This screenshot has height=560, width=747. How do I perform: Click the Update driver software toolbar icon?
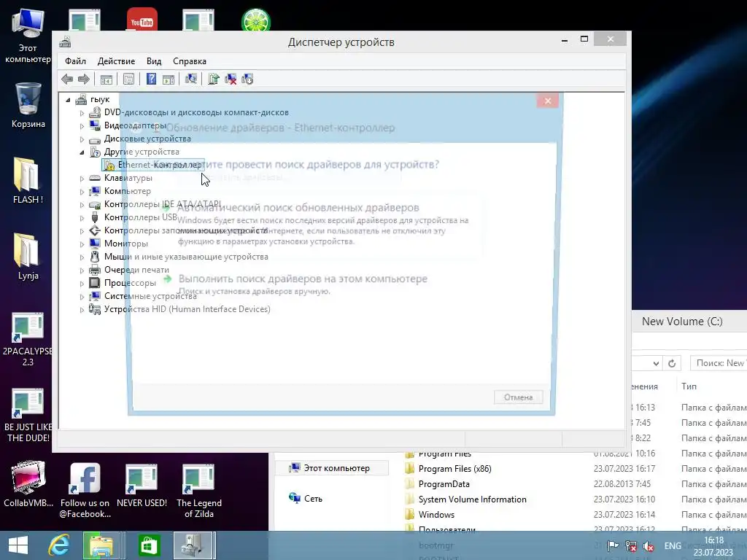click(214, 79)
